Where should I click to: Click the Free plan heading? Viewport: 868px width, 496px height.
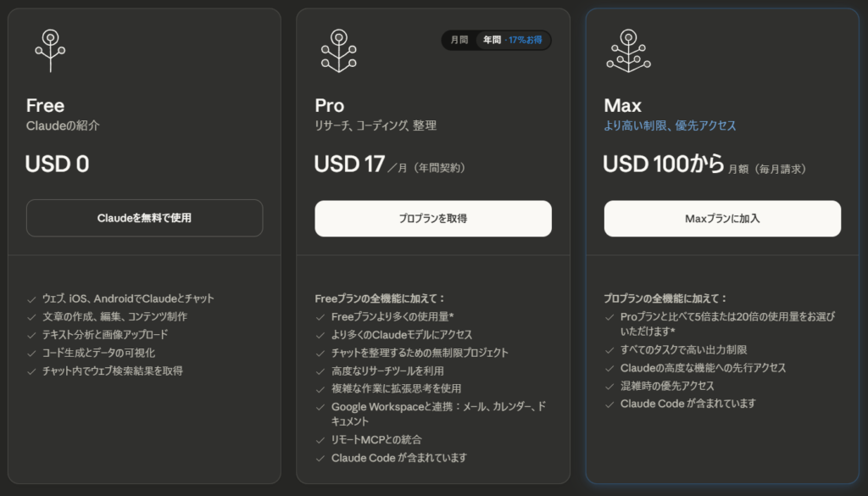coord(45,106)
